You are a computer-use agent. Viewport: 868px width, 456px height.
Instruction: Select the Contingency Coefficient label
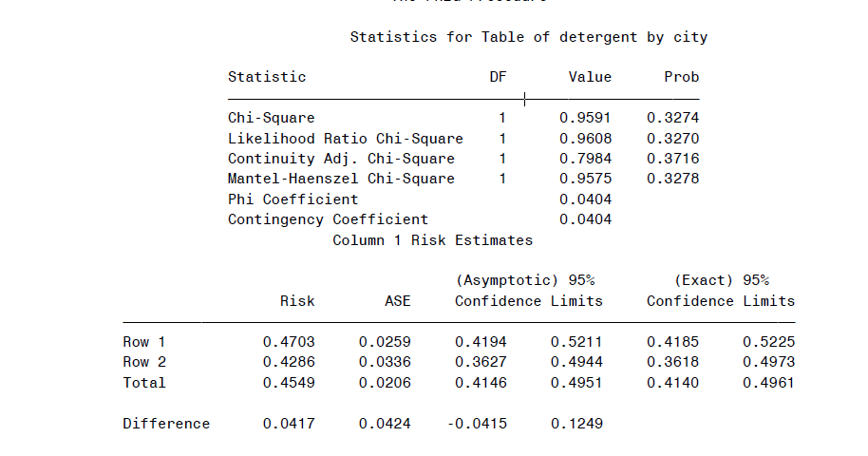328,219
